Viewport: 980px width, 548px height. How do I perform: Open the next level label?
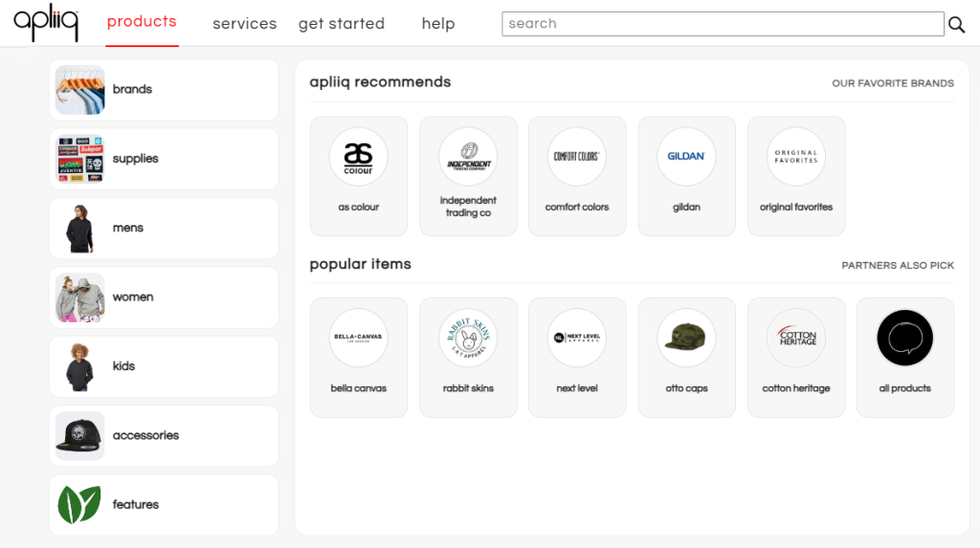(577, 388)
